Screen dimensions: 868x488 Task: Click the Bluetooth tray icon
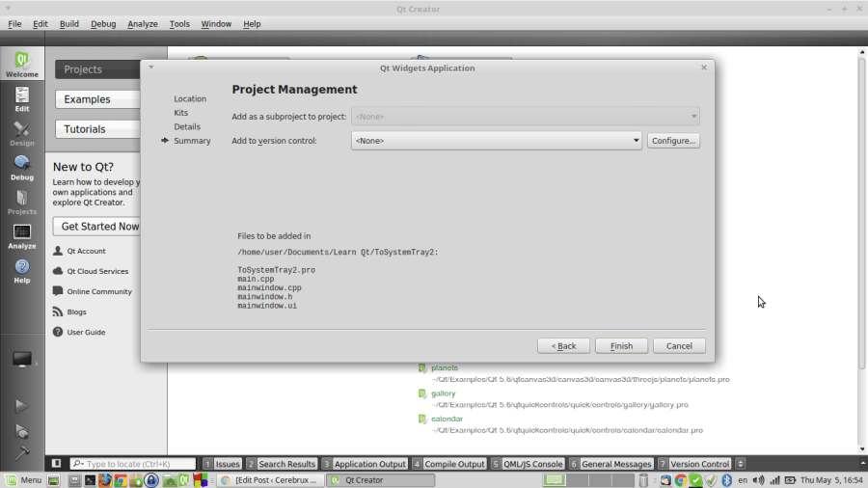(x=727, y=480)
